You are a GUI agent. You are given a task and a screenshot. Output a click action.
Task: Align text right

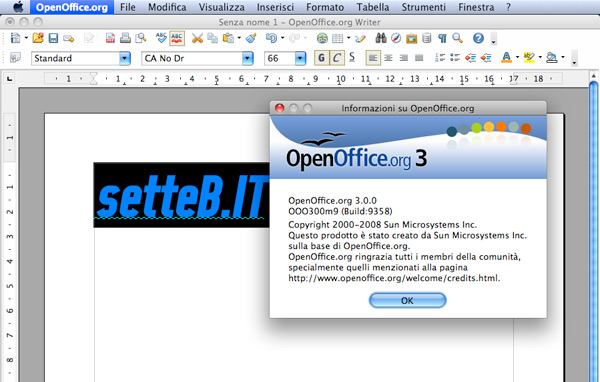coord(404,58)
